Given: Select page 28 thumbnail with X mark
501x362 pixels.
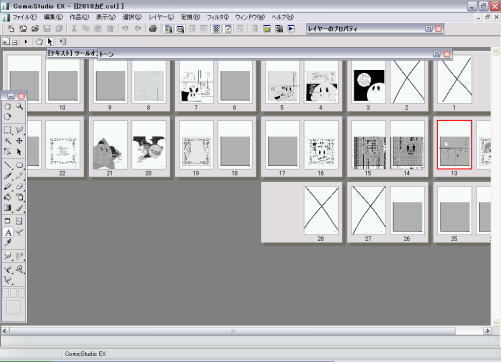Looking at the screenshot, I should tap(321, 210).
